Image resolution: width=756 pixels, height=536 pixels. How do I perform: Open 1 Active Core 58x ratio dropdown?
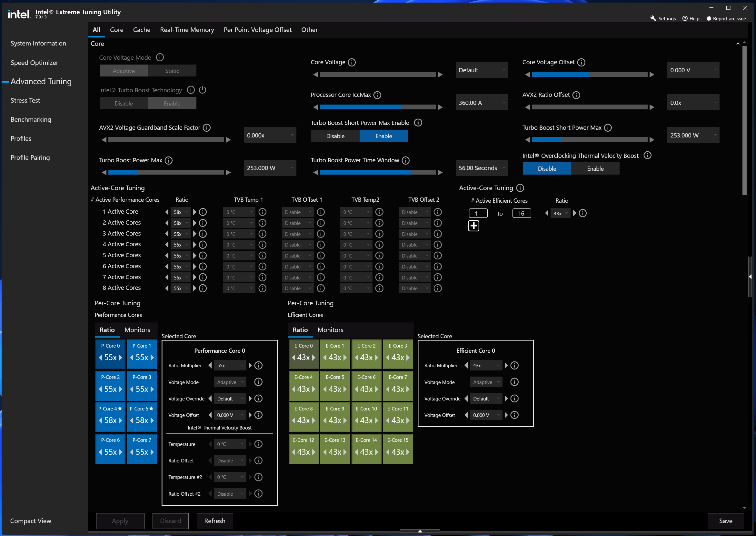181,212
